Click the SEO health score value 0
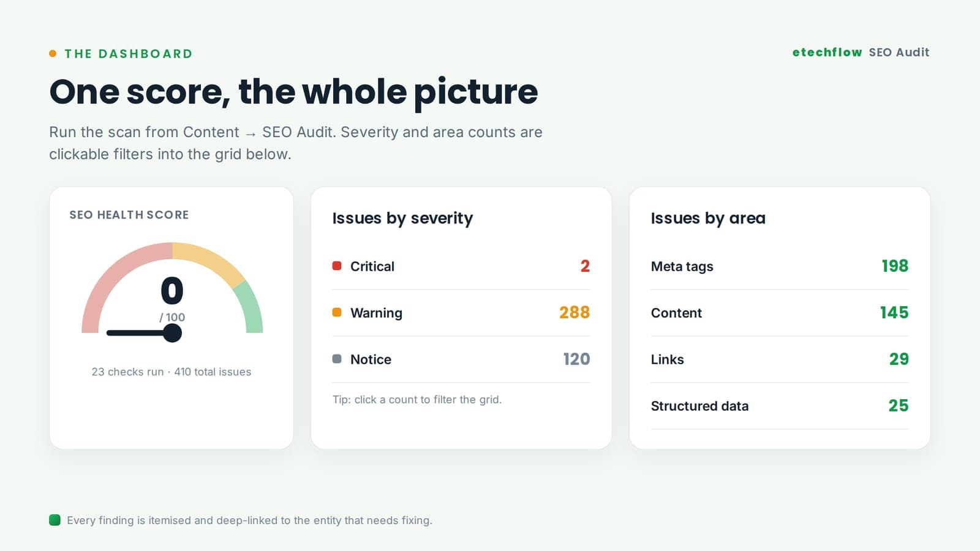This screenshot has height=551, width=980. (172, 291)
